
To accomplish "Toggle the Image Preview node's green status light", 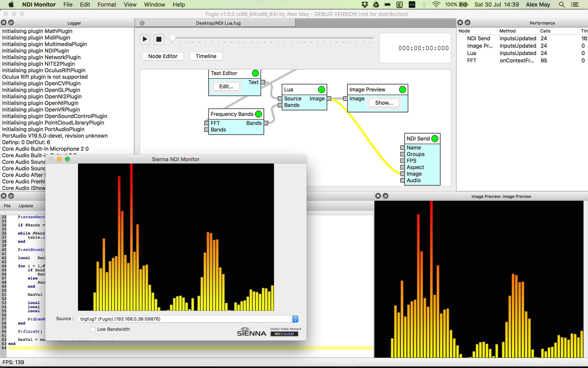I will pos(402,90).
